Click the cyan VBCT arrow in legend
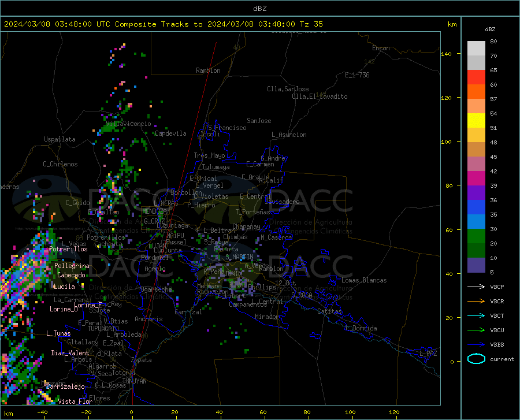The image size is (520, 420). pos(476,315)
